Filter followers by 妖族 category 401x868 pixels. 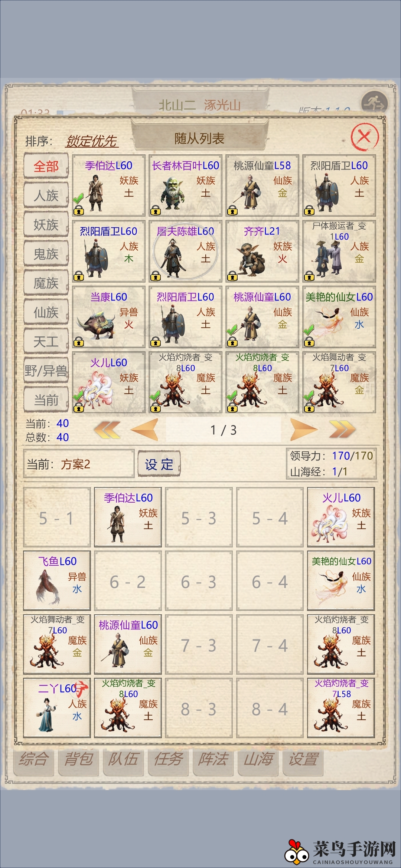pos(46,224)
